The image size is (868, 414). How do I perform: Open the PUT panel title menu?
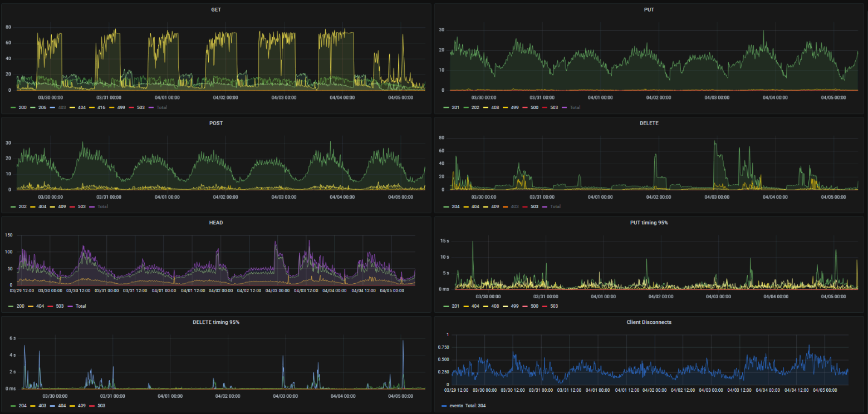[x=649, y=9]
